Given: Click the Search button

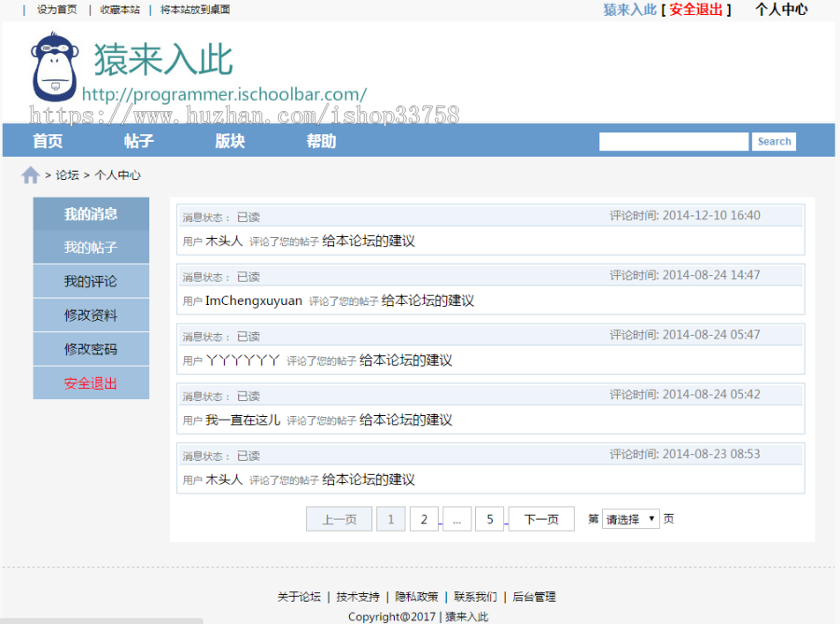Looking at the screenshot, I should click(774, 141).
